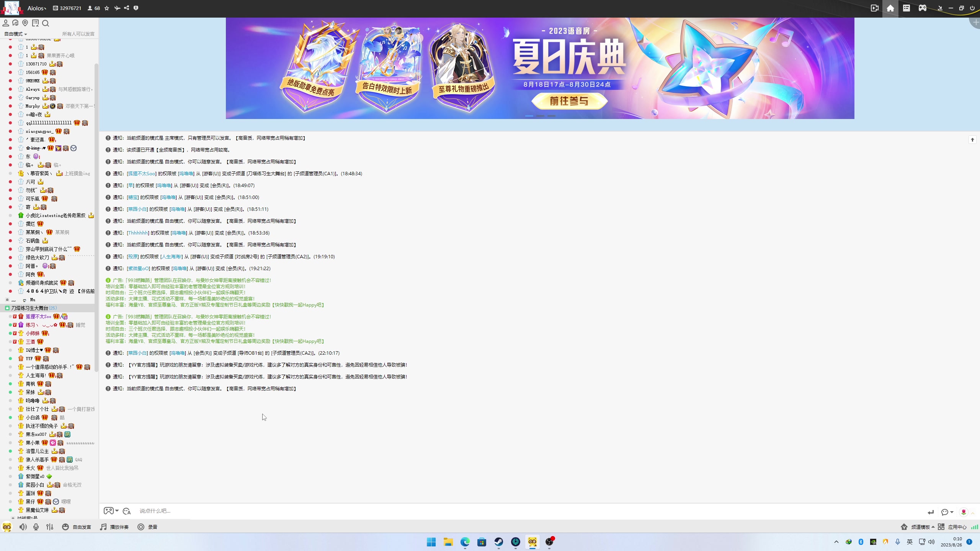This screenshot has width=980, height=551.
Task: Open the list template icon in title bar
Action: pyautogui.click(x=906, y=8)
